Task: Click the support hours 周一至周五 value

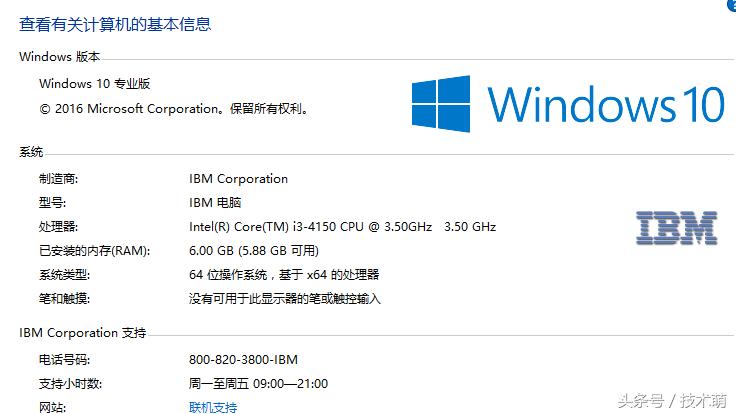Action: tap(258, 384)
